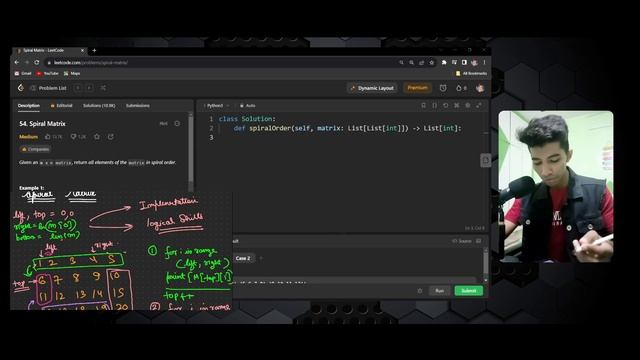Click the Source link in testcase panel
This screenshot has height=360, width=640.
click(462, 241)
